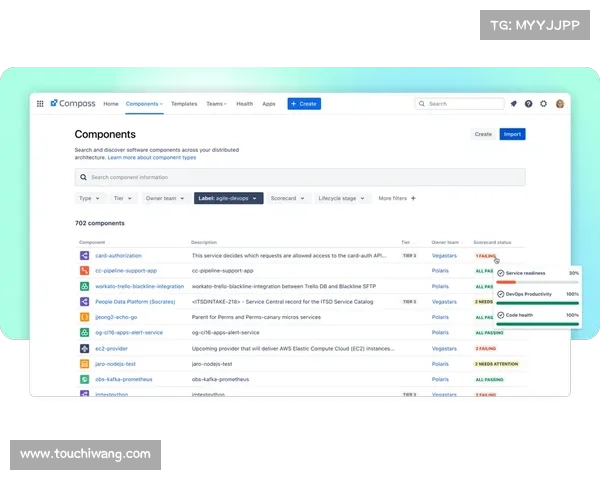Image resolution: width=600 pixels, height=480 pixels.
Task: Focus the Search component information field
Action: (x=300, y=177)
